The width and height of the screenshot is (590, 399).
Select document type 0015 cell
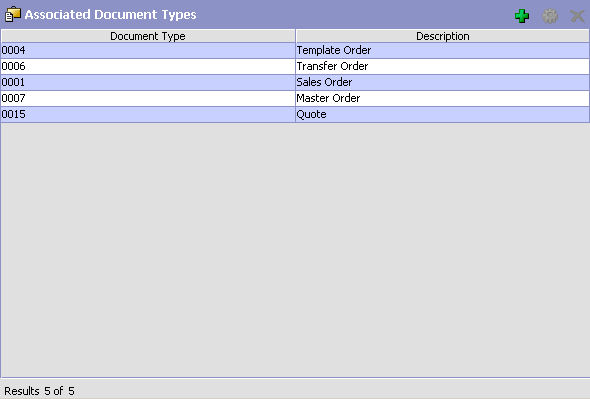click(148, 114)
